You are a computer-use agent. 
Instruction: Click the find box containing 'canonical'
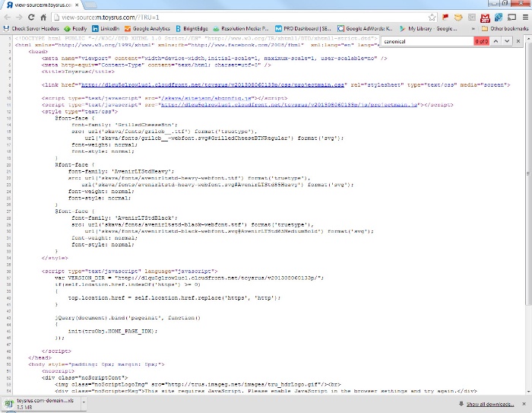pyautogui.click(x=426, y=40)
